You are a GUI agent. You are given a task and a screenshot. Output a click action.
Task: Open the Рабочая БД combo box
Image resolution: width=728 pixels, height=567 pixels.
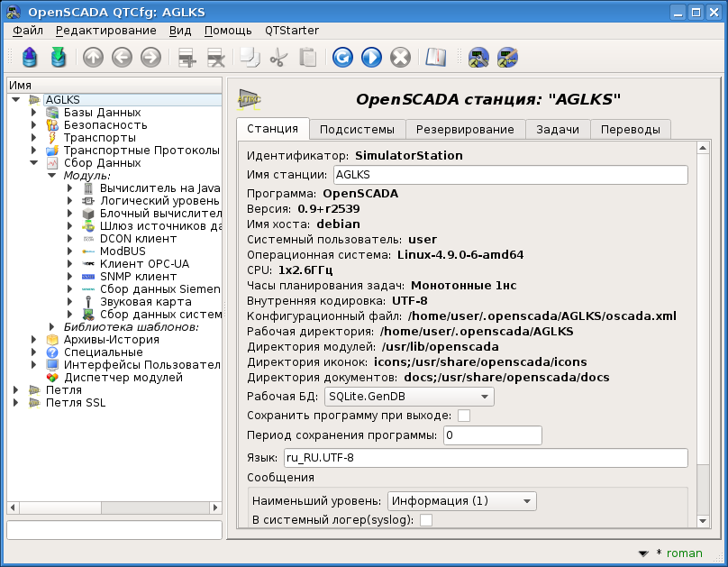[409, 397]
